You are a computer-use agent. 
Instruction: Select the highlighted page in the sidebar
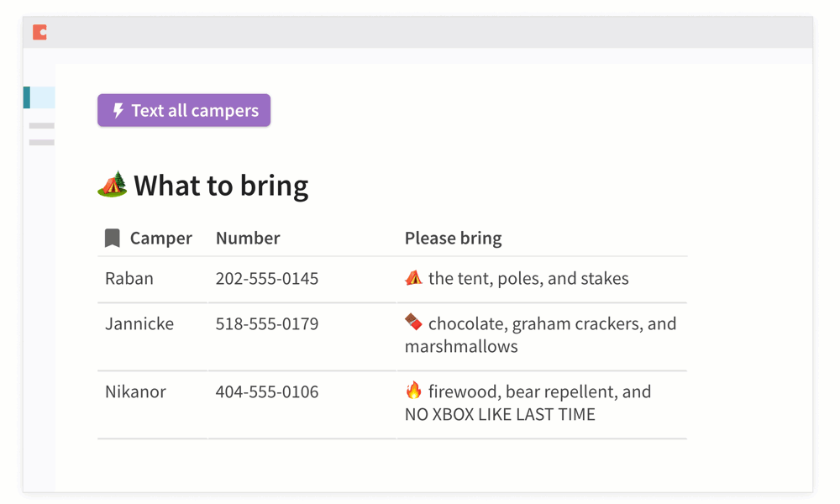(x=39, y=97)
